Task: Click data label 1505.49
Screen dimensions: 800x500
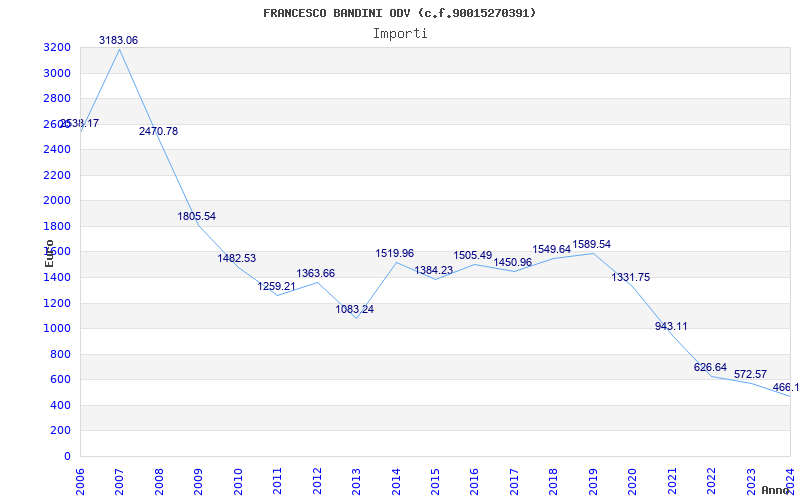Action: (473, 256)
